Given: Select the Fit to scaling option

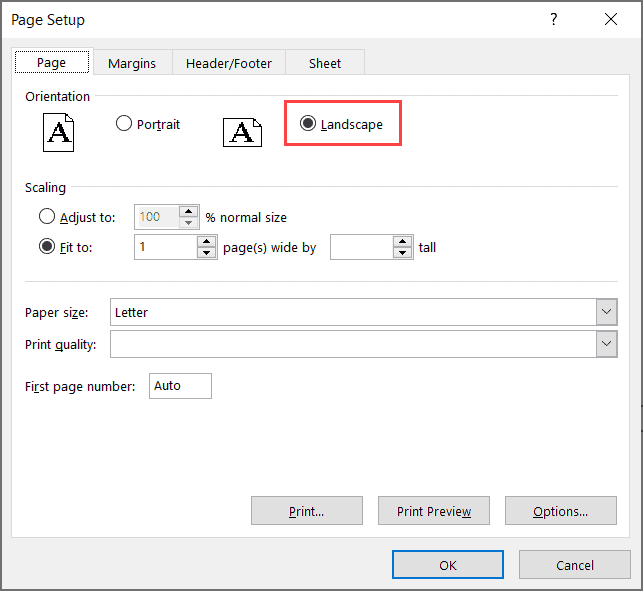Looking at the screenshot, I should tap(47, 247).
